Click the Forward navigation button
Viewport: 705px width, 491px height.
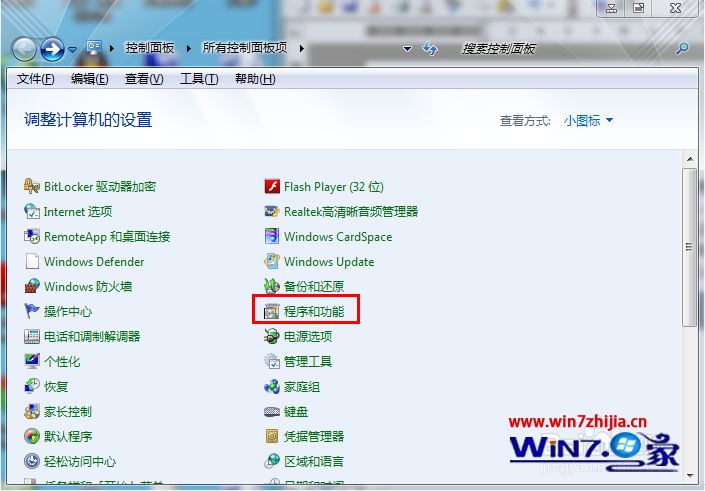point(52,49)
